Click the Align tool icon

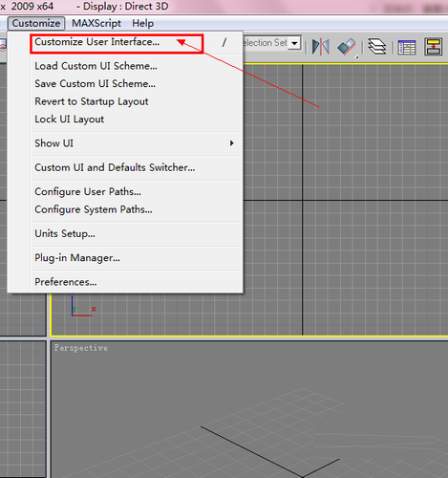(347, 47)
